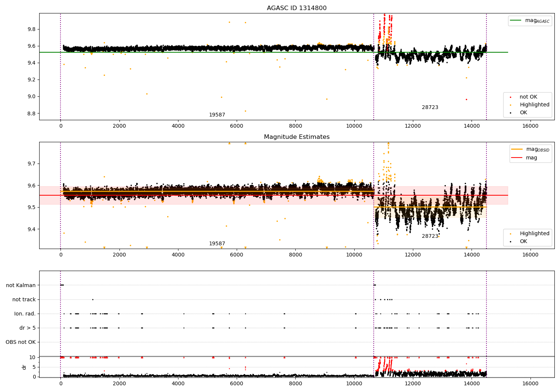Click OBSID label 19587 in middle plot

click(217, 244)
